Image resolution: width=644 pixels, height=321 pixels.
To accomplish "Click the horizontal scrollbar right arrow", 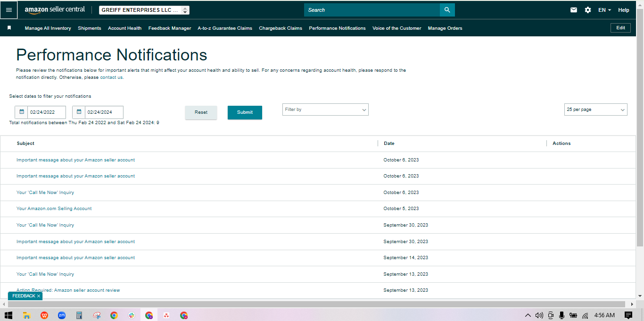I will click(x=632, y=304).
